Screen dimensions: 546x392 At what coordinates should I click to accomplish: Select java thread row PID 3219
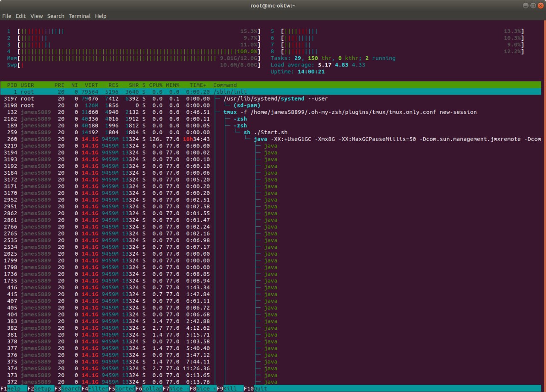pyautogui.click(x=270, y=146)
